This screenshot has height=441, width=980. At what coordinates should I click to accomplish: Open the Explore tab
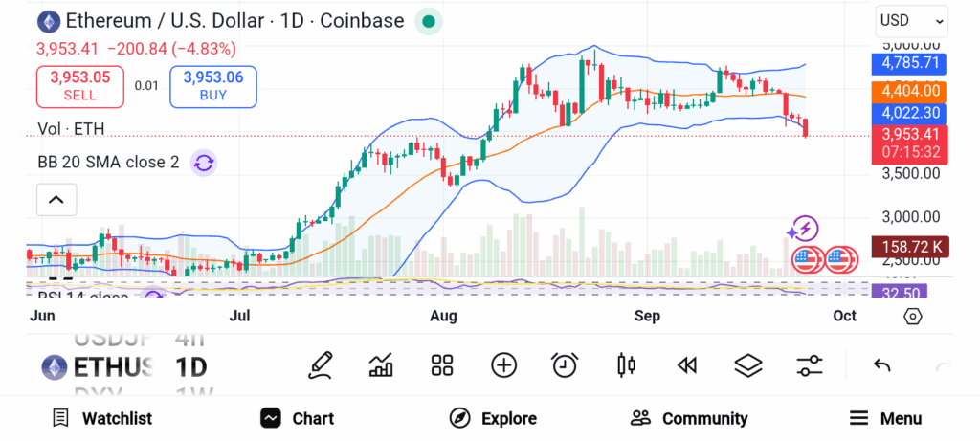(493, 418)
